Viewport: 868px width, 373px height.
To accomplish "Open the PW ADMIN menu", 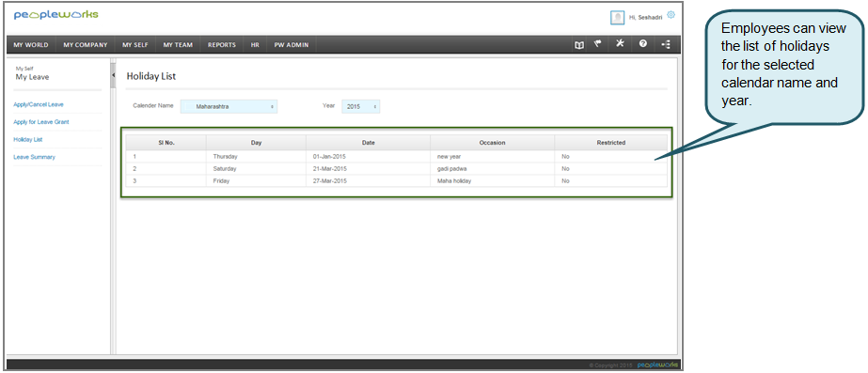I will tap(292, 45).
